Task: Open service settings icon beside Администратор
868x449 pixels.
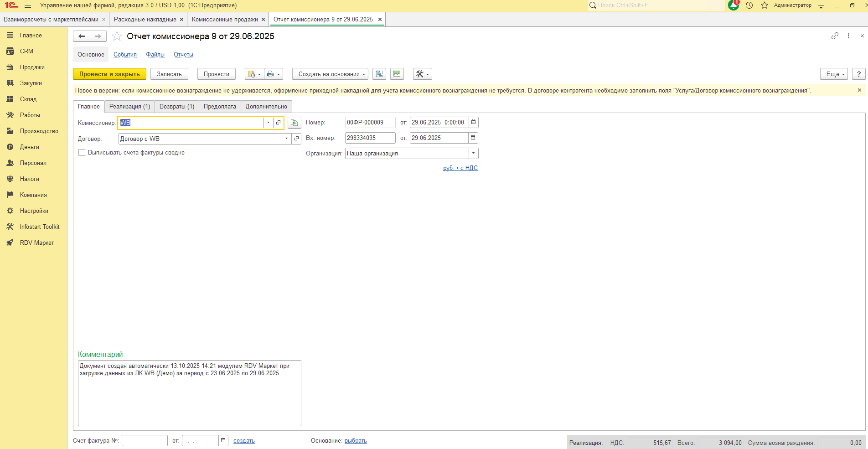Action: [x=821, y=5]
